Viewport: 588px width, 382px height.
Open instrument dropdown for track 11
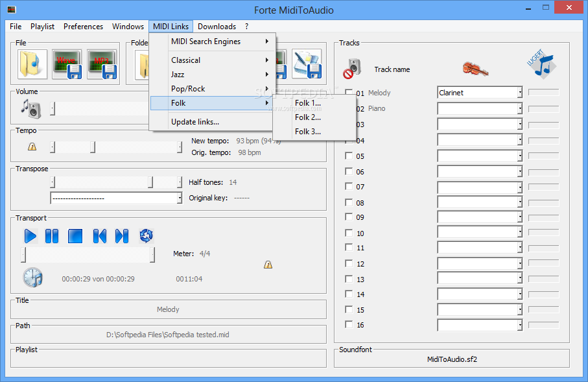[x=520, y=248]
